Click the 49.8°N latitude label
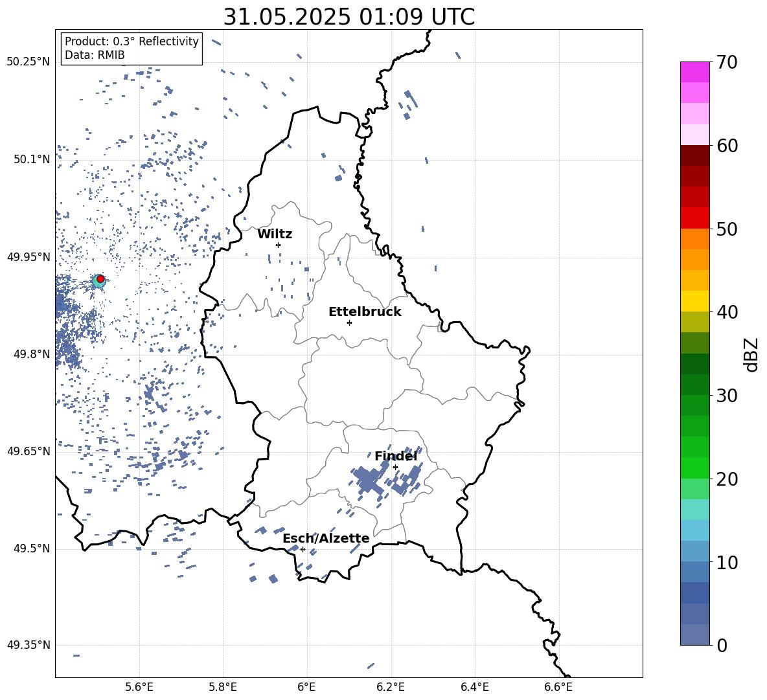This screenshot has height=700, width=767. click(32, 354)
